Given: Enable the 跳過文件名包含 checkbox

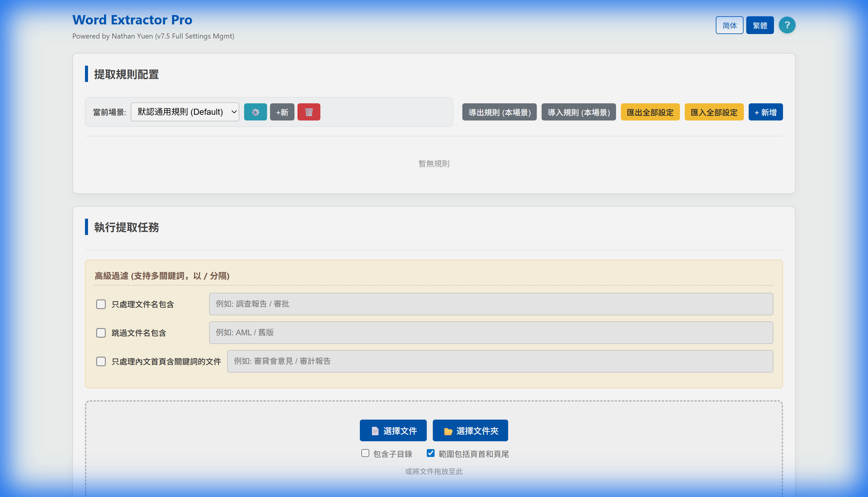Looking at the screenshot, I should [x=101, y=333].
